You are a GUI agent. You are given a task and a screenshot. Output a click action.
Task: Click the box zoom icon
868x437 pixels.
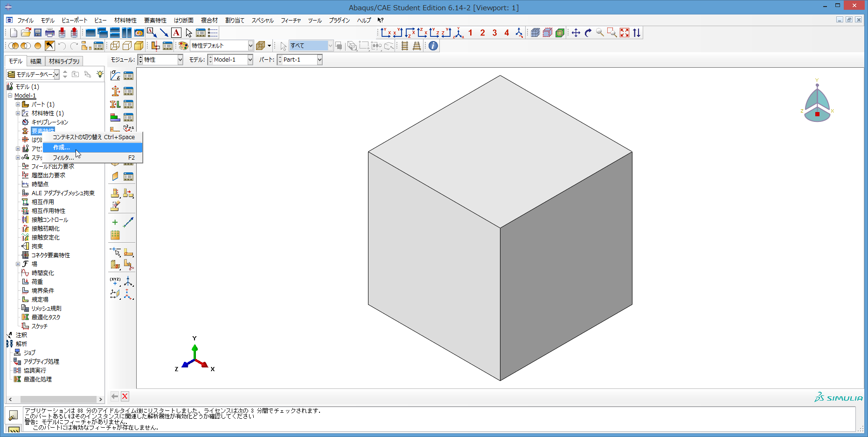pos(612,33)
